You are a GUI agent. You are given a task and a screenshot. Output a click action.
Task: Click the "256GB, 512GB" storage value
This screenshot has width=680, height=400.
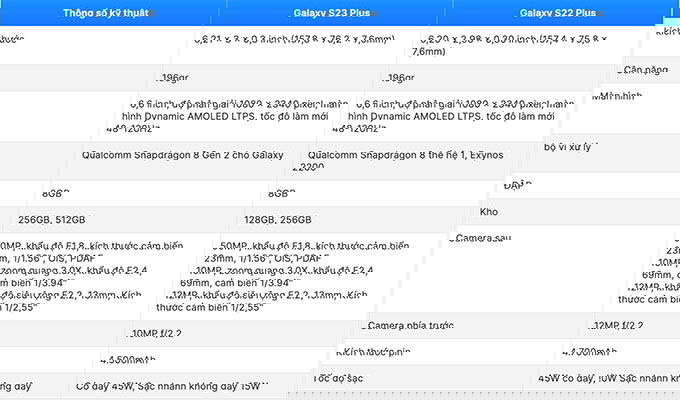click(52, 220)
